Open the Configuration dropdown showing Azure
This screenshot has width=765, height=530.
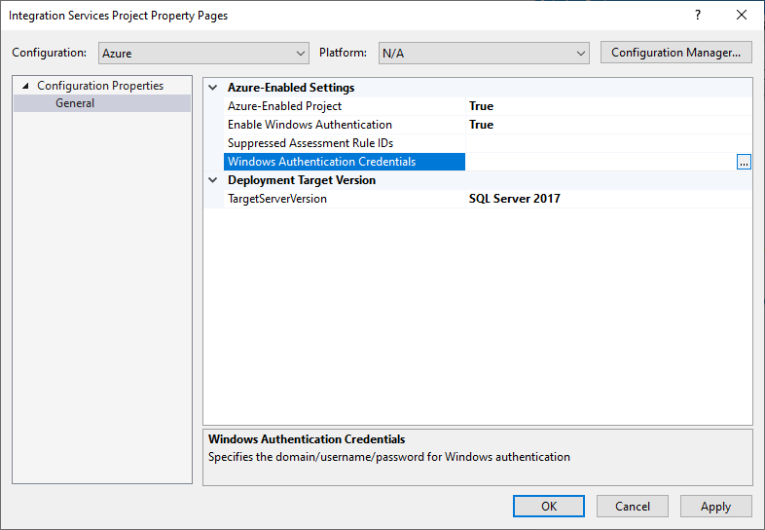point(203,53)
